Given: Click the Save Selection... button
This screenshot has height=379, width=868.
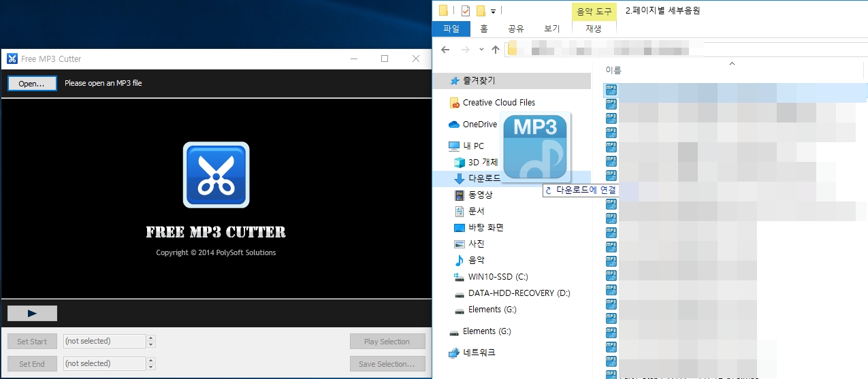Looking at the screenshot, I should (387, 363).
